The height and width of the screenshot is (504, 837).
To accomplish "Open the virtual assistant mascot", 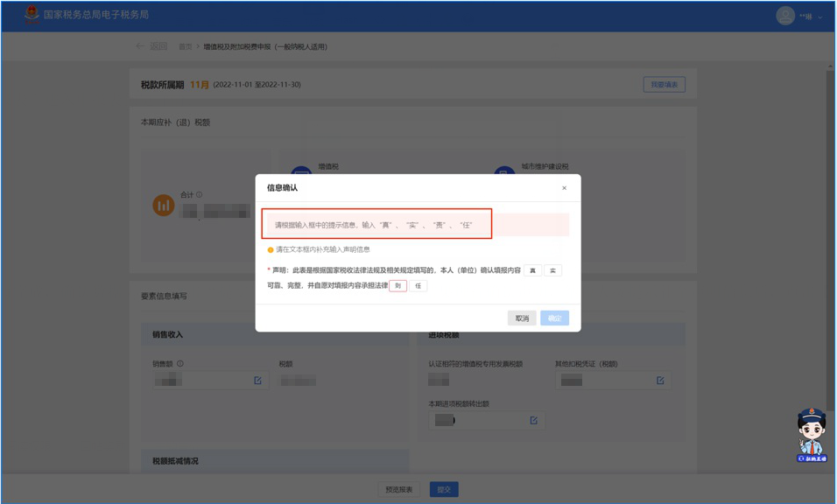I will click(x=812, y=435).
